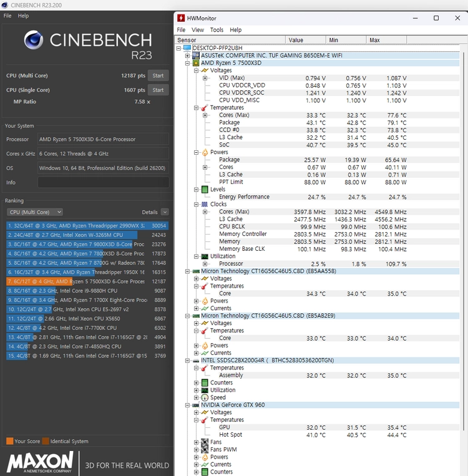The width and height of the screenshot is (468, 476).
Task: Click the Min column header
Action: 346,40
